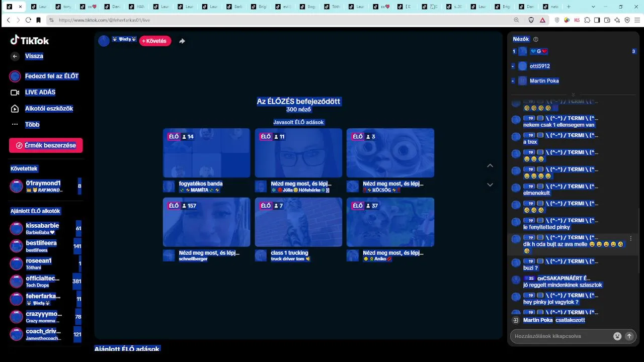This screenshot has height=362, width=644.
Task: Open the tab search dropdown arrow
Action: [594, 7]
